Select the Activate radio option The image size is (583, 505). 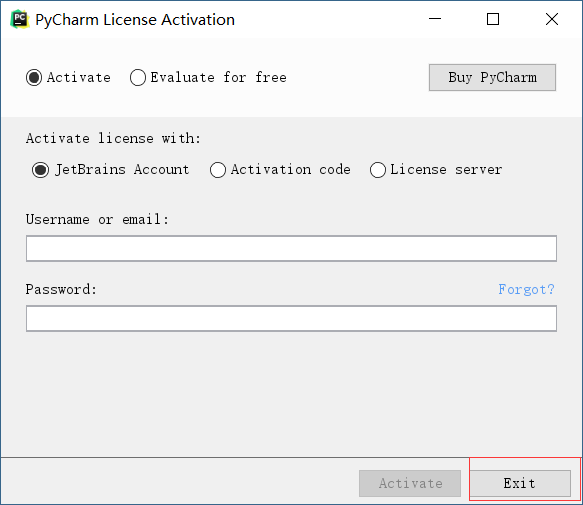68,78
